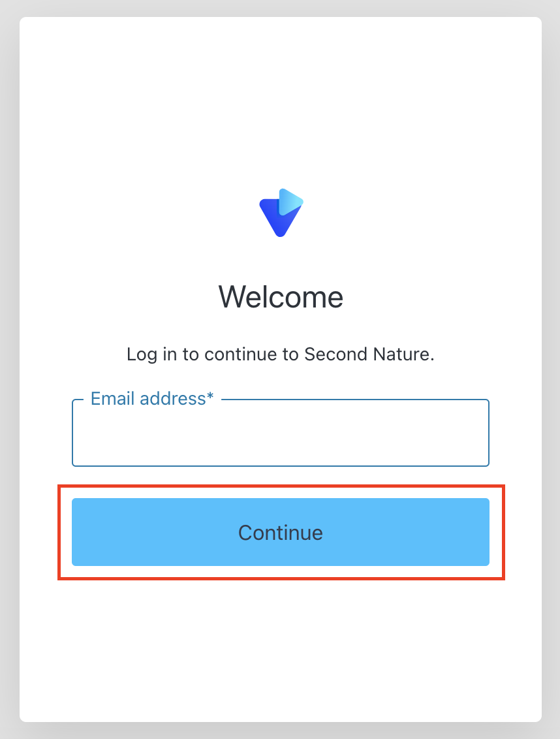560x739 pixels.
Task: Click the left side of Continue button
Action: 118,532
